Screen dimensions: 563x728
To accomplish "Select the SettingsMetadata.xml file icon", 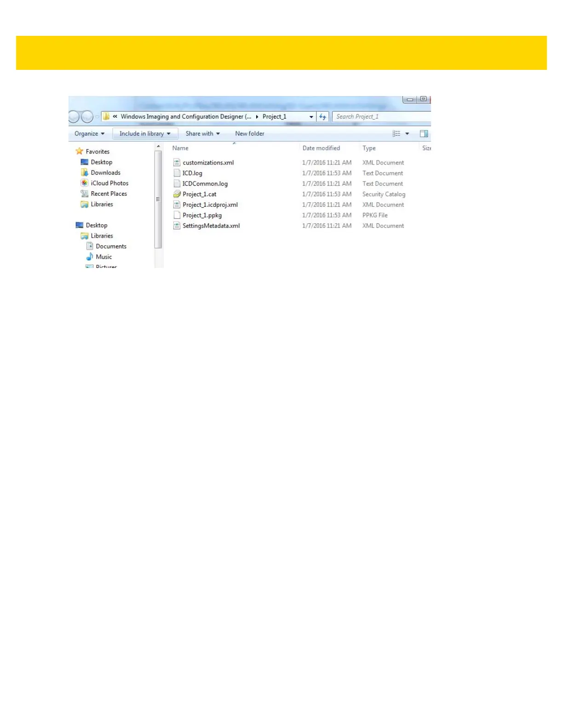I will click(x=177, y=226).
